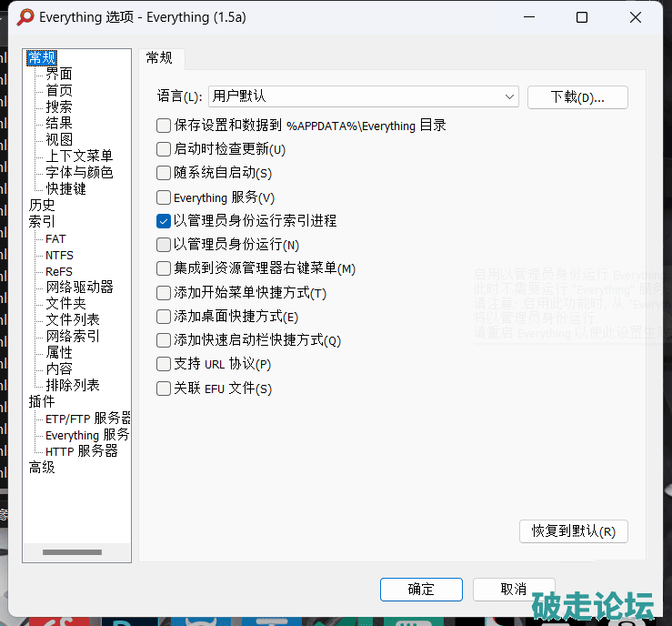Select 界面 in the options tree
672x626 pixels.
59,75
